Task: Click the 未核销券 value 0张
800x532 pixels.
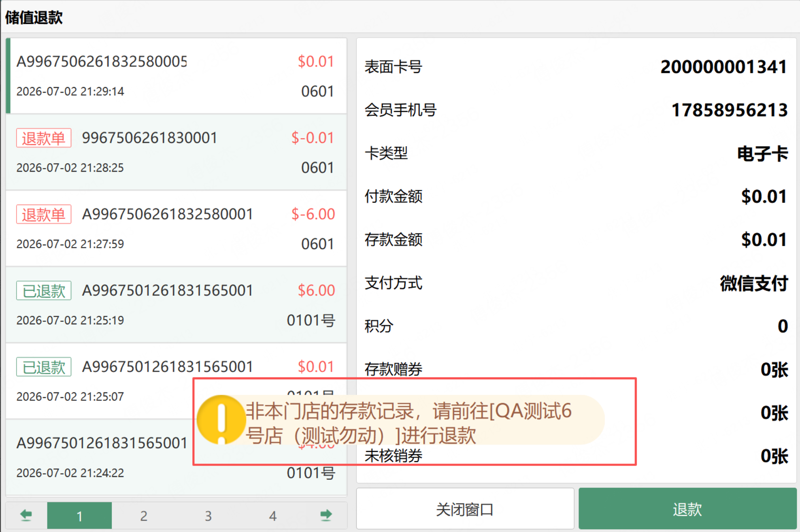Action: [774, 456]
